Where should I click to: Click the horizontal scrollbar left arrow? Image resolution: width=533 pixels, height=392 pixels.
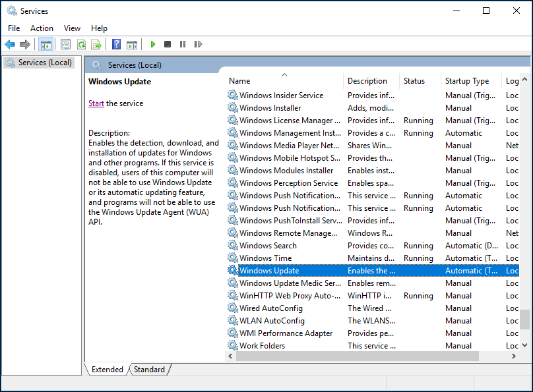(230, 356)
